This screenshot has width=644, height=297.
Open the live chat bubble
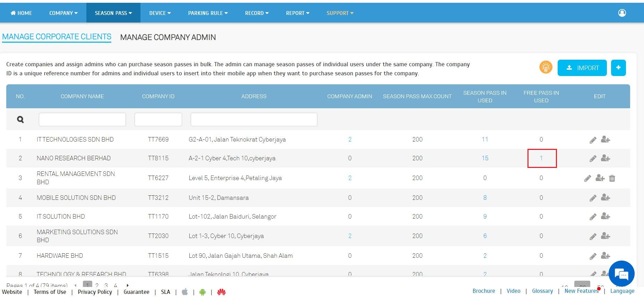(x=621, y=274)
